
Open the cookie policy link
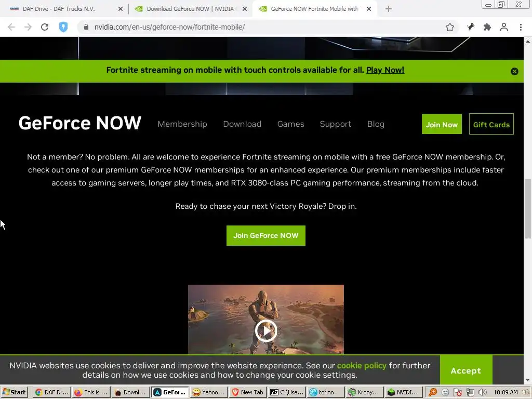pos(362,365)
